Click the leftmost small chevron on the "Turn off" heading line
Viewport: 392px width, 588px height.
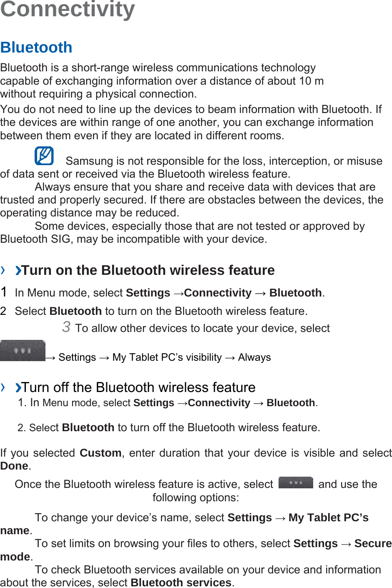[3, 387]
